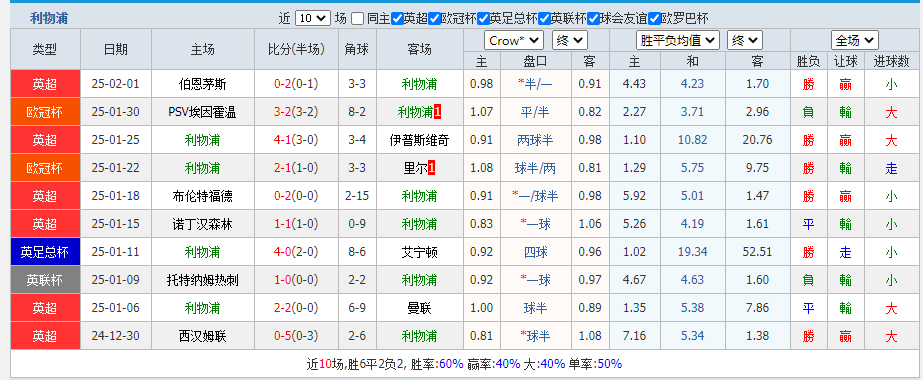Open the 1-0(0-0) score for 托特纳姆热刺 match
This screenshot has width=923, height=380.
[296, 281]
